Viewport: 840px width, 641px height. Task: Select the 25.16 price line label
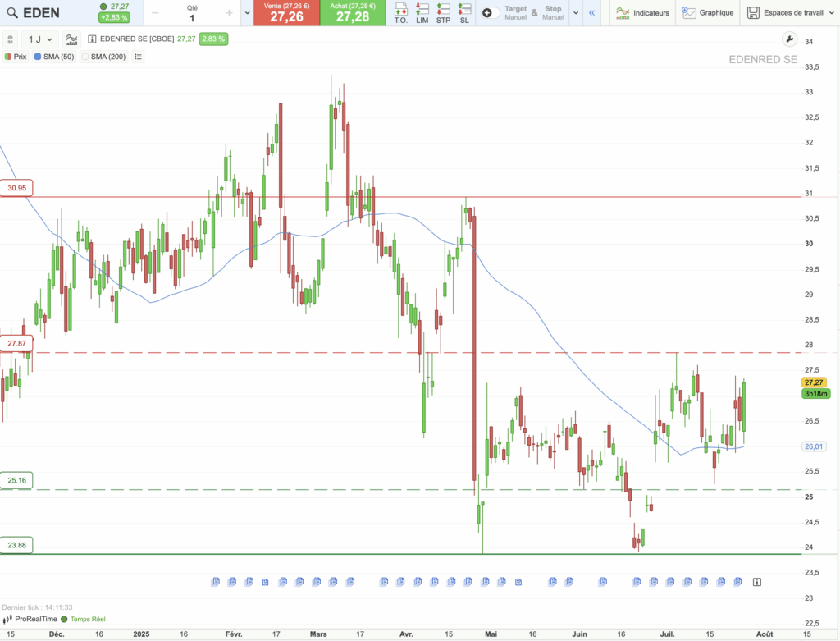click(16, 480)
